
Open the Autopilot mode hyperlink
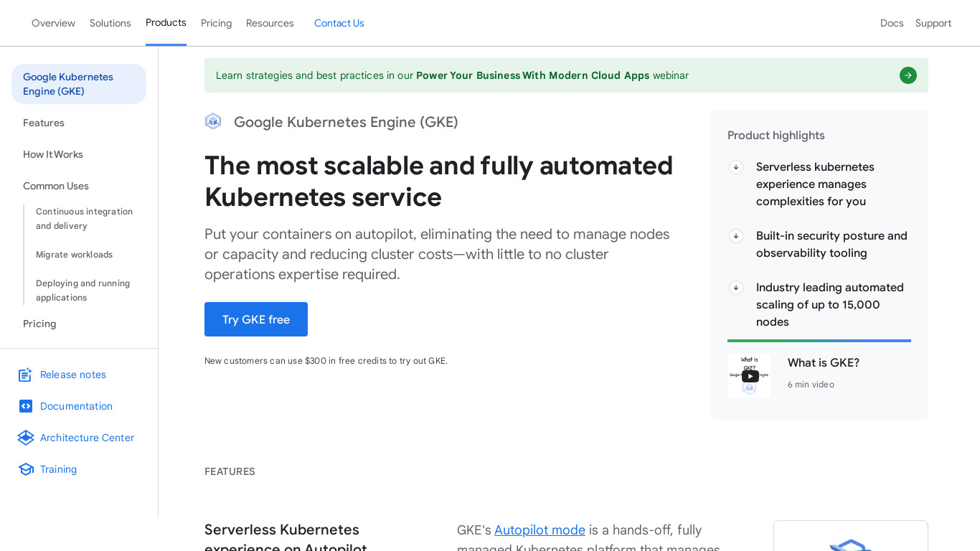pyautogui.click(x=540, y=530)
